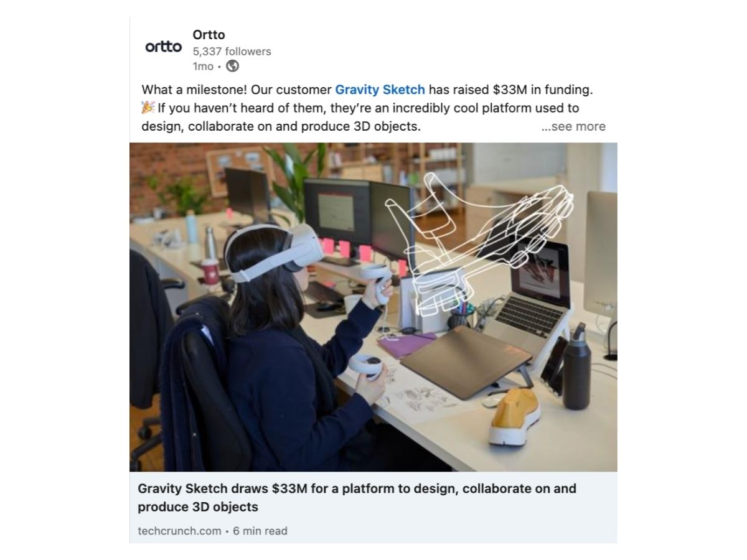This screenshot has width=747, height=560.
Task: Click the article headline about Gravity Sketch
Action: (x=357, y=498)
